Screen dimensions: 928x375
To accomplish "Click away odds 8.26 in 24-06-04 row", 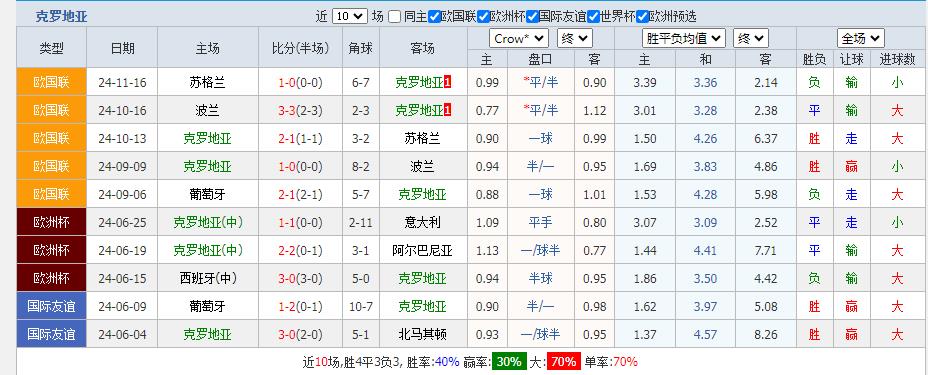I will click(766, 334).
